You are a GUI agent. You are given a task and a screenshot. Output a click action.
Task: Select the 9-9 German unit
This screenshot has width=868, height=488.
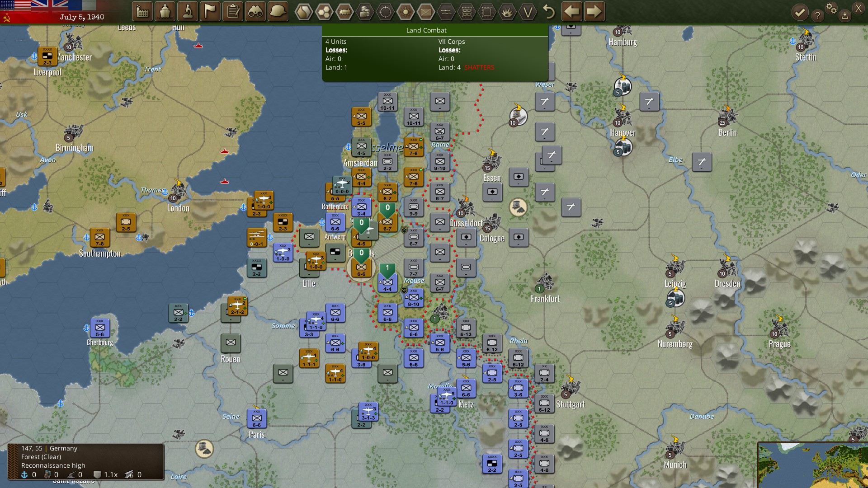[414, 207]
